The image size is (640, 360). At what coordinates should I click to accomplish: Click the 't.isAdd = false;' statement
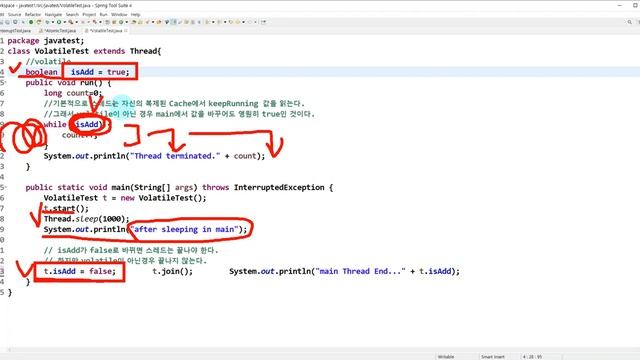click(x=80, y=271)
